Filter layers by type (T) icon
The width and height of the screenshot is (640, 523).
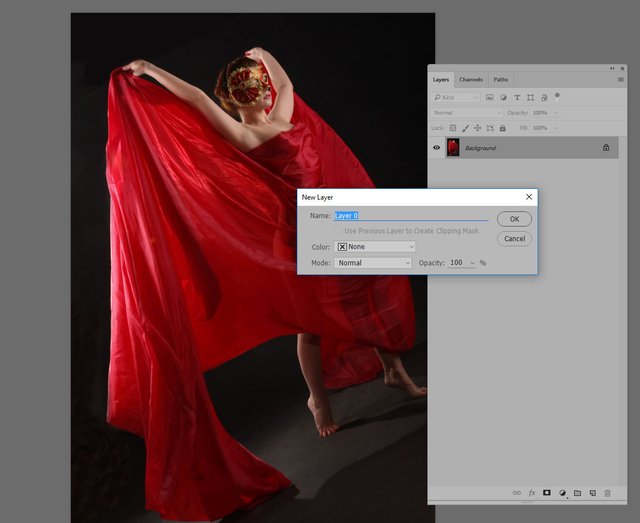coord(517,97)
